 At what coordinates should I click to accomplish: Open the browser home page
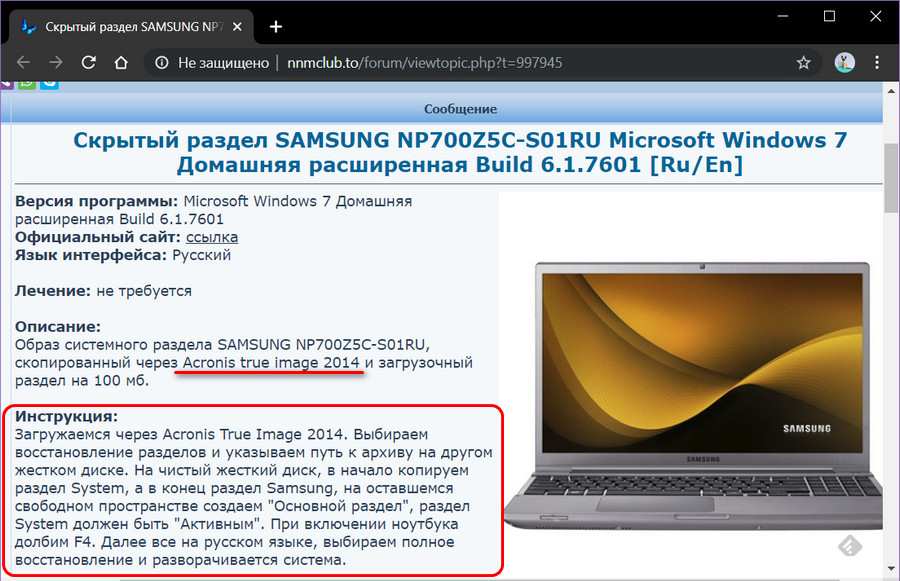pos(121,62)
